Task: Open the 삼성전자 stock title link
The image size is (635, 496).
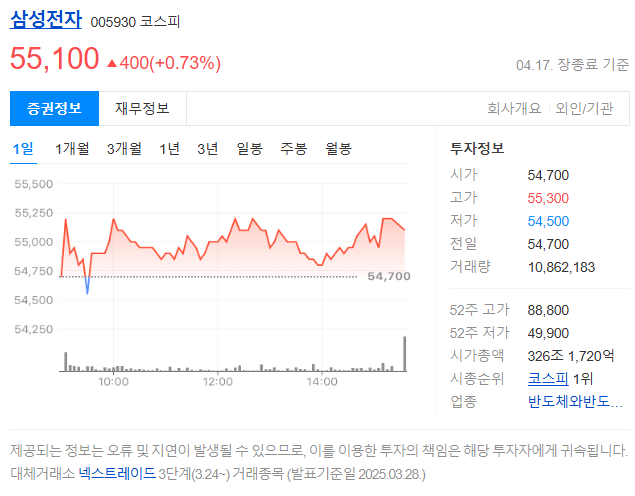Action: point(46,19)
